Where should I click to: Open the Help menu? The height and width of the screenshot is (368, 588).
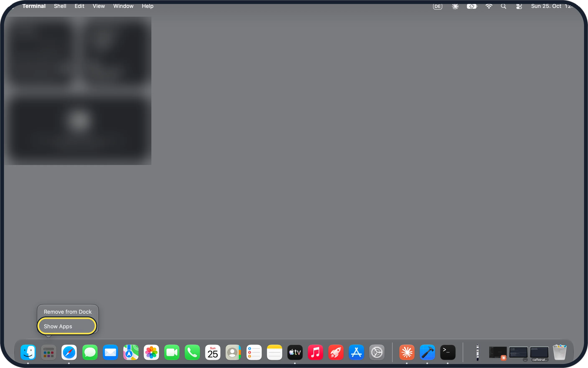[147, 6]
